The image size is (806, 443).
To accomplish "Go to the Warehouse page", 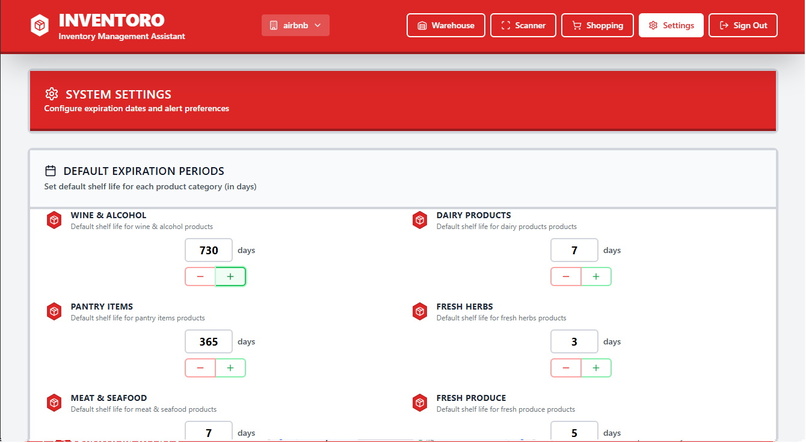I will [446, 25].
